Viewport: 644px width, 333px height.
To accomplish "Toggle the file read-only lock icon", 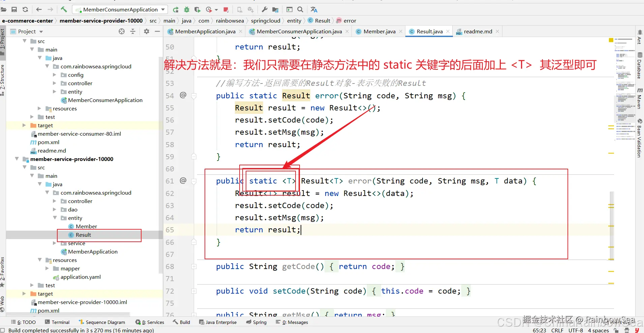I will [616, 330].
